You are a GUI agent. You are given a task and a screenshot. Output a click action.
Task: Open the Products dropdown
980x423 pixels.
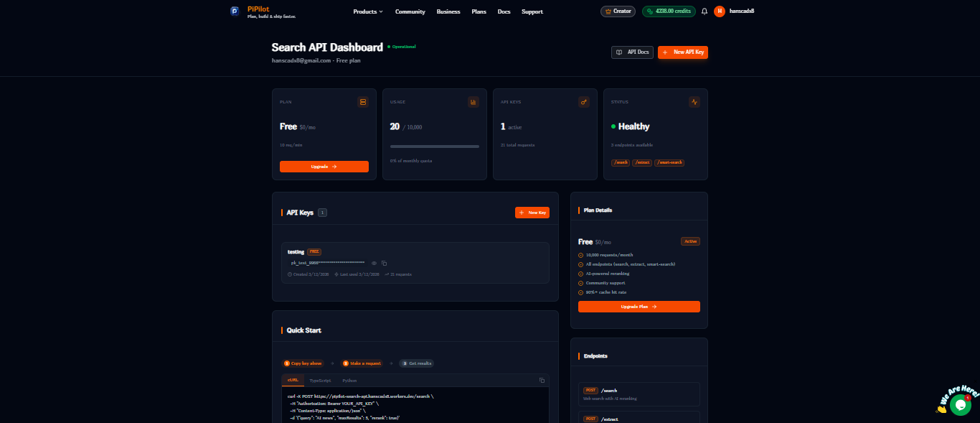click(x=367, y=11)
